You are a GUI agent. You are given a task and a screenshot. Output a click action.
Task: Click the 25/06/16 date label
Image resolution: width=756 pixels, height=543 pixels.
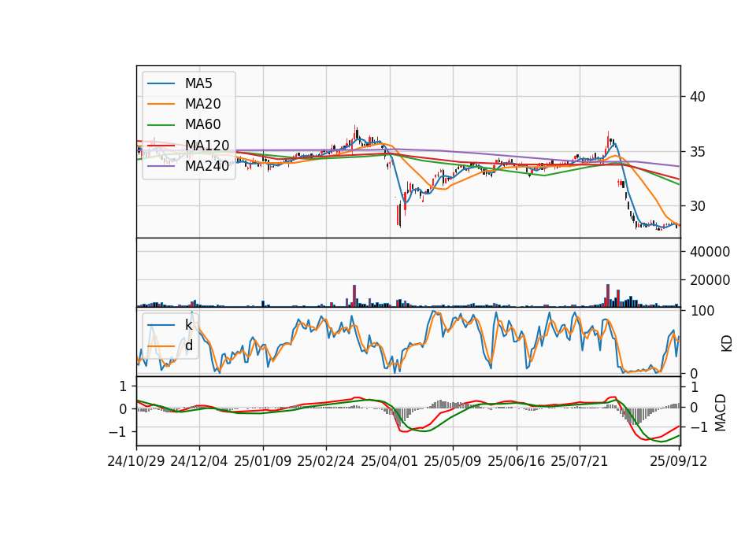coord(517,461)
